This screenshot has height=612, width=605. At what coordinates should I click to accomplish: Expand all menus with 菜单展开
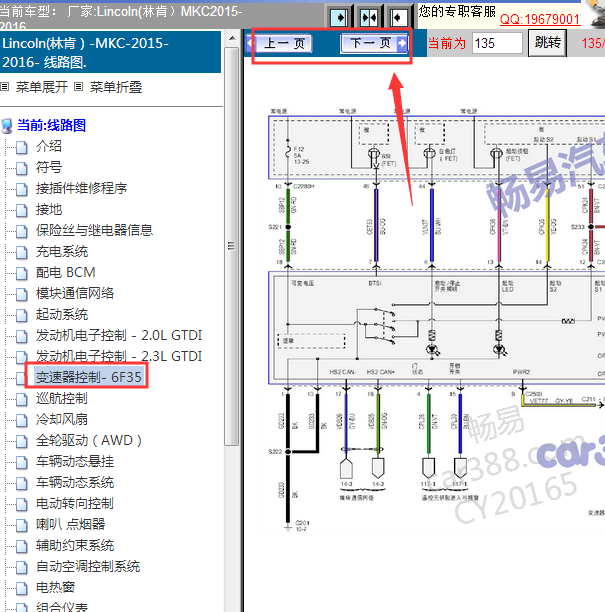[41, 87]
